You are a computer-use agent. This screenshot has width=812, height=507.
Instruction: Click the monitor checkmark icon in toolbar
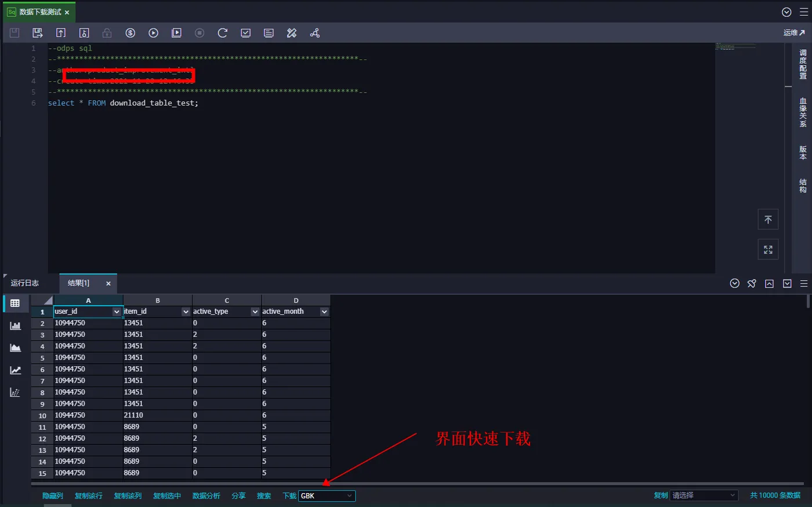(x=246, y=33)
